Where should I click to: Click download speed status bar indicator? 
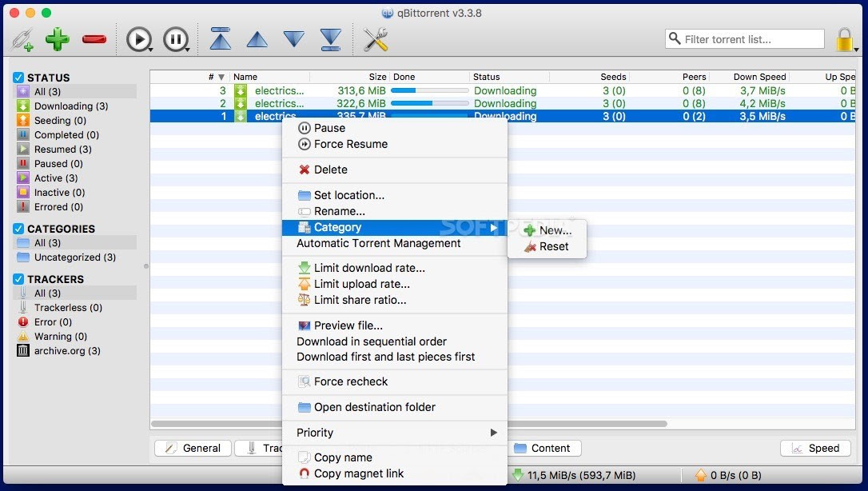(574, 475)
